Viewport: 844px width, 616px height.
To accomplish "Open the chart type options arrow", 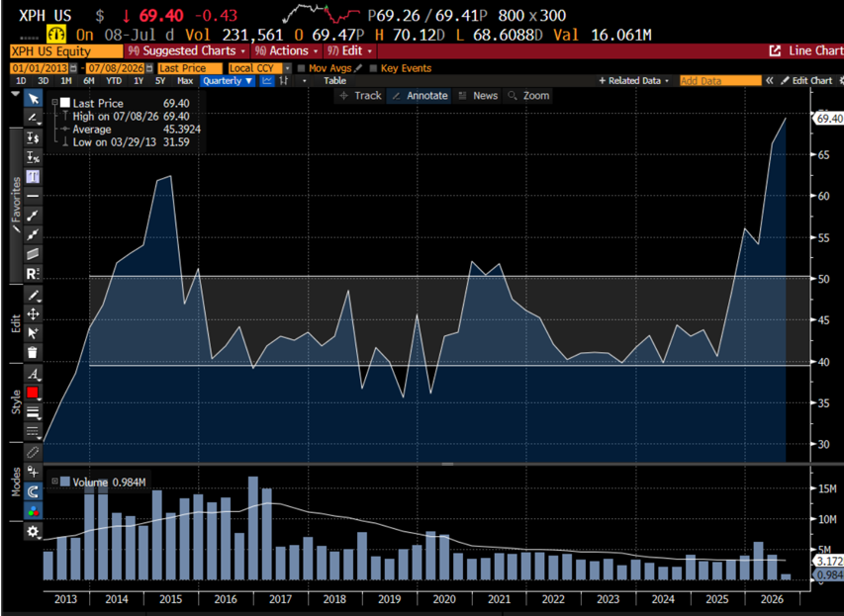I will point(305,81).
